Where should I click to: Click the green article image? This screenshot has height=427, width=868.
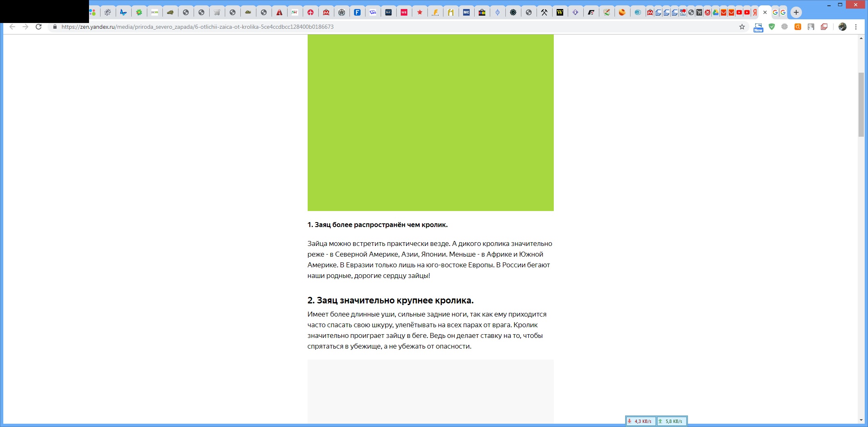tap(431, 123)
